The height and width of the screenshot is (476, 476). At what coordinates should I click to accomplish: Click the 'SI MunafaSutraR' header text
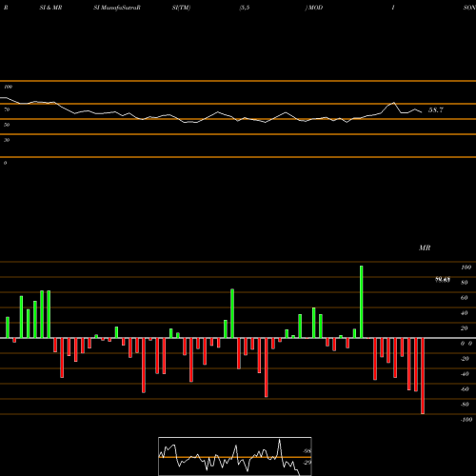coord(117,8)
